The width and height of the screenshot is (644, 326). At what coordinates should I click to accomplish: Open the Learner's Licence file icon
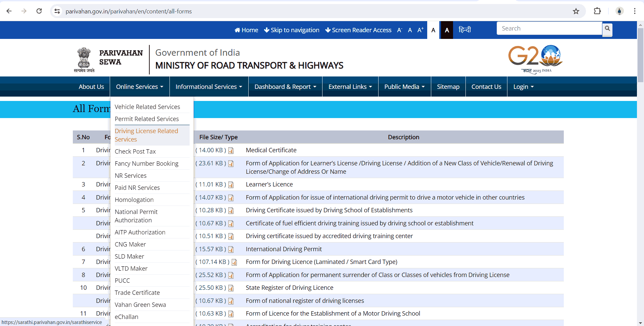[x=231, y=185]
